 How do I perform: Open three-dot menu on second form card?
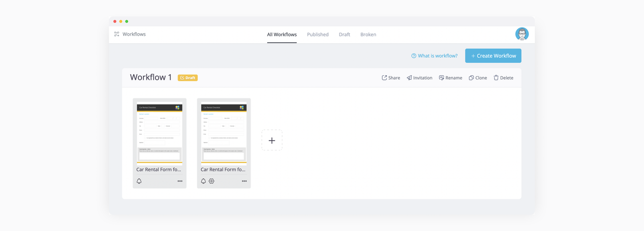coord(245,181)
